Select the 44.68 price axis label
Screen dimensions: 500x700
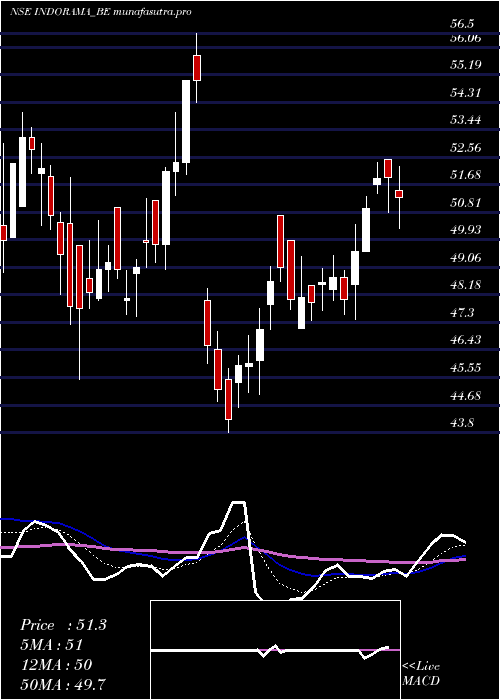[466, 395]
